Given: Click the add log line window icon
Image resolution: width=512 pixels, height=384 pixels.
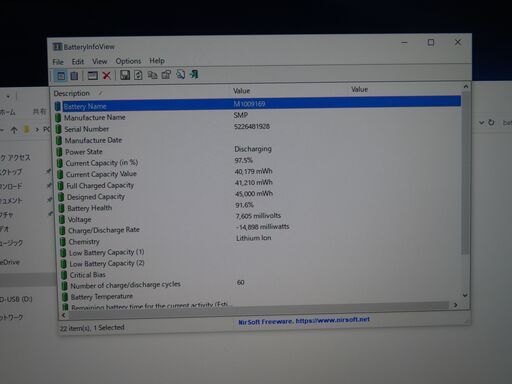Looking at the screenshot, I should pos(92,76).
